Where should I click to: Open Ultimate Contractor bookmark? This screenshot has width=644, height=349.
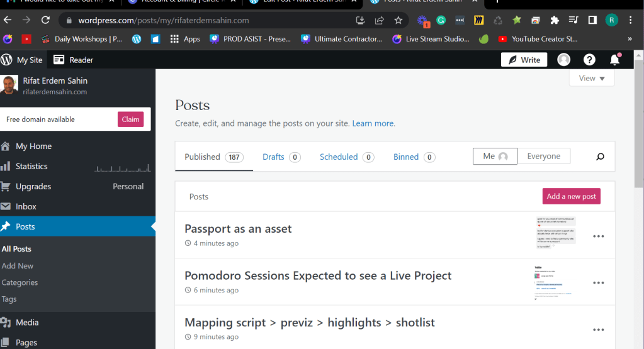click(342, 39)
